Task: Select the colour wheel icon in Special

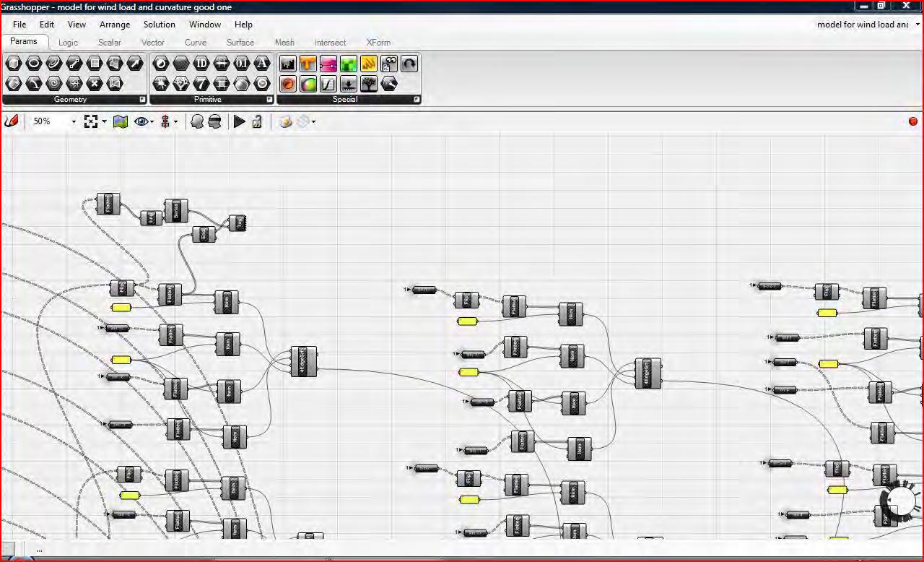Action: 308,84
